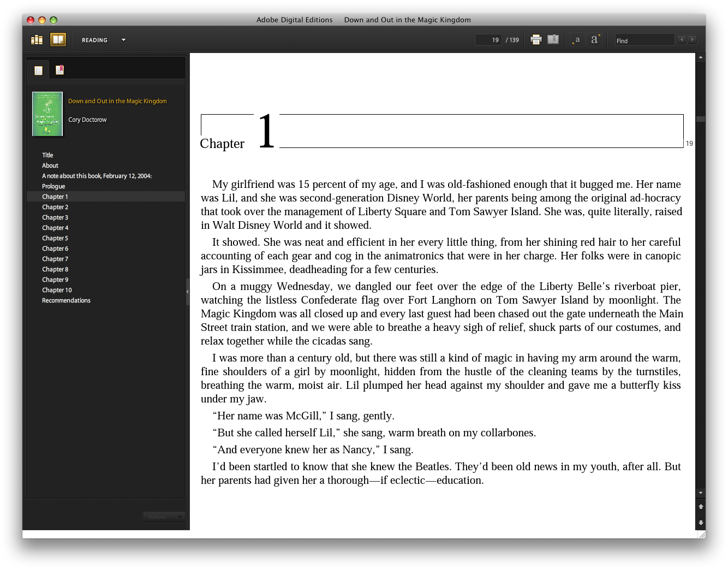Screen dimensions: 728x569
Task: Select Chapter 1 in contents
Action: click(106, 197)
